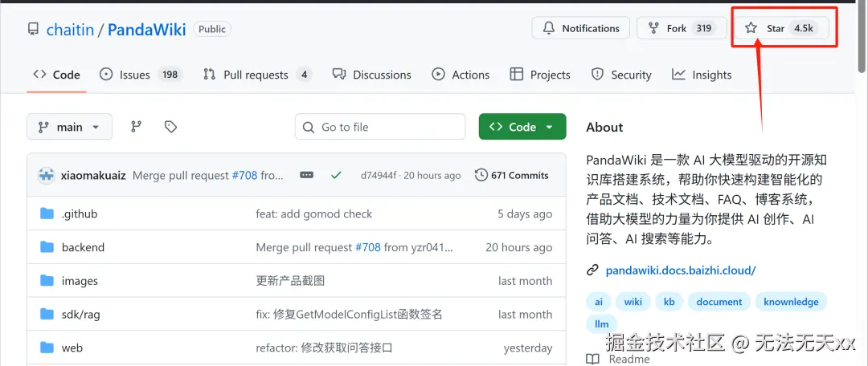
Task: Open the Pull requests tab
Action: coord(256,75)
